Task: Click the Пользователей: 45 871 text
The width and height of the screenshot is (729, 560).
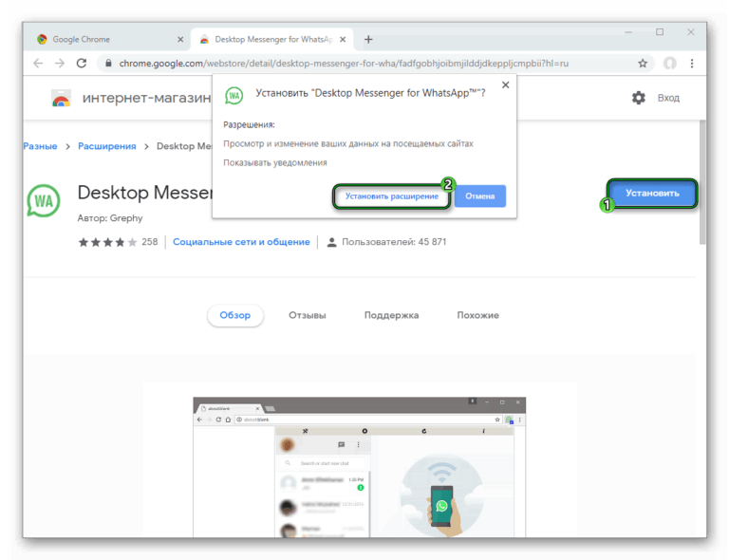Action: (394, 242)
